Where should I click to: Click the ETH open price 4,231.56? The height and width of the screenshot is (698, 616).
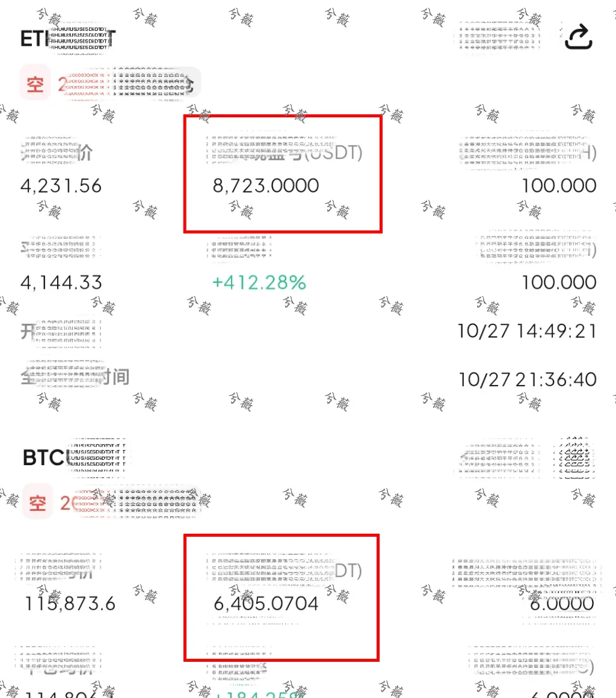coord(61,185)
